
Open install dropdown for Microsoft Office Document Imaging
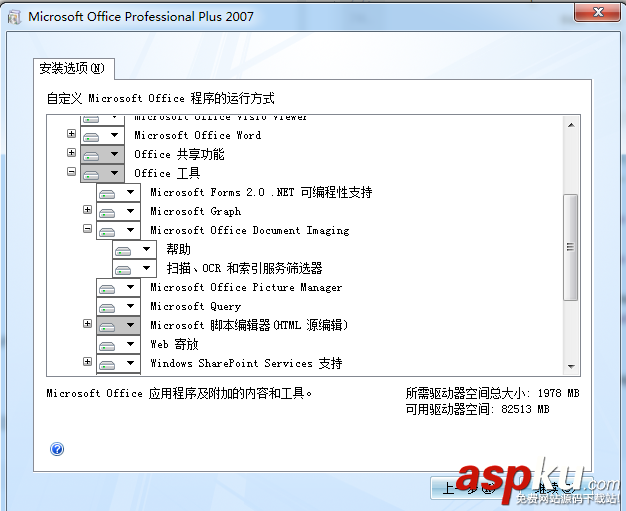[x=118, y=230]
